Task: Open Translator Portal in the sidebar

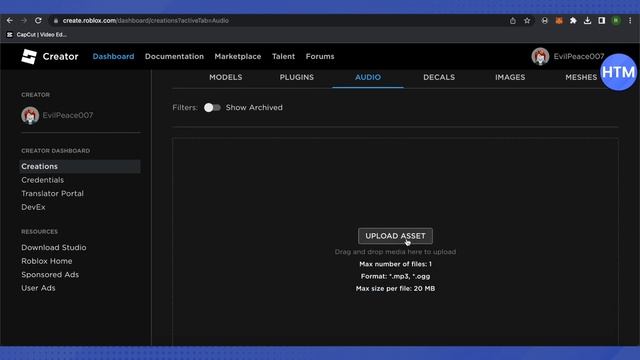Action: click(x=52, y=193)
